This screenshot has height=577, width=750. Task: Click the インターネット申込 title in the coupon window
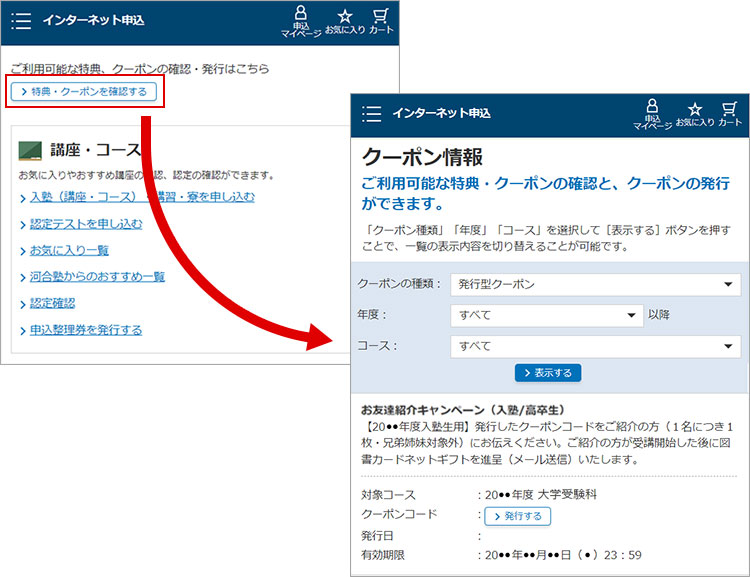(441, 113)
